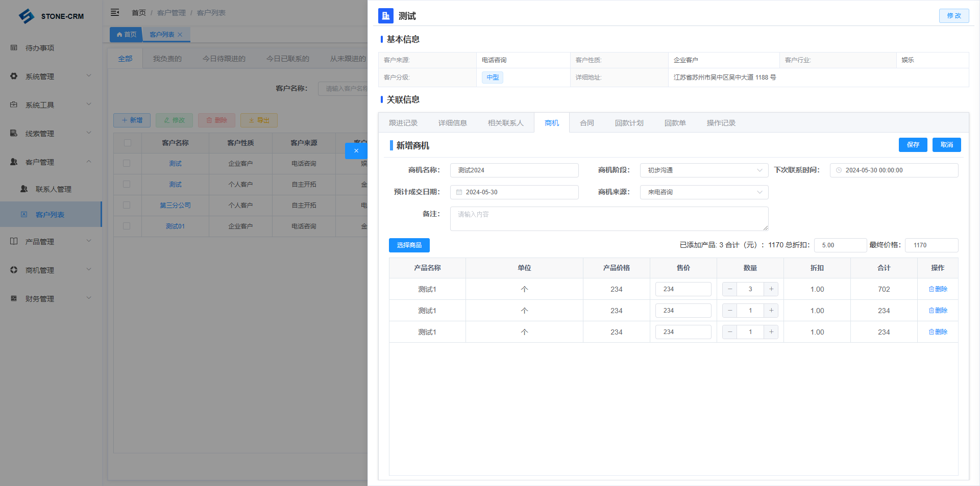Close the 客户列表 tab via its X

180,35
